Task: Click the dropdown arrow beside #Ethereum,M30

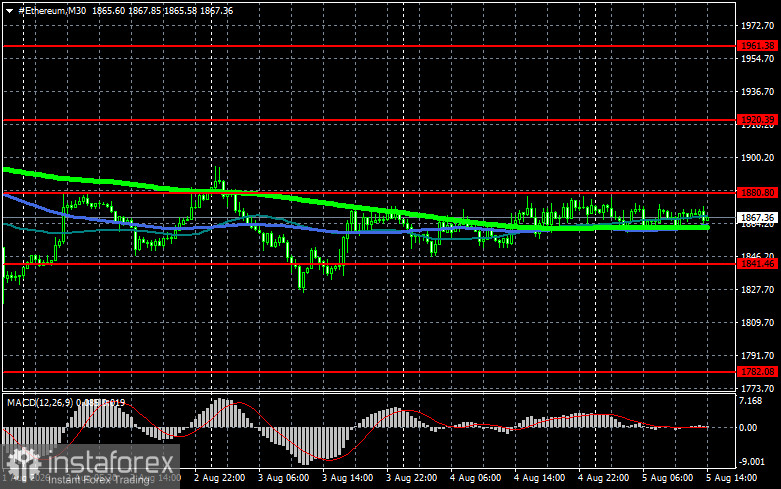Action: (9, 11)
